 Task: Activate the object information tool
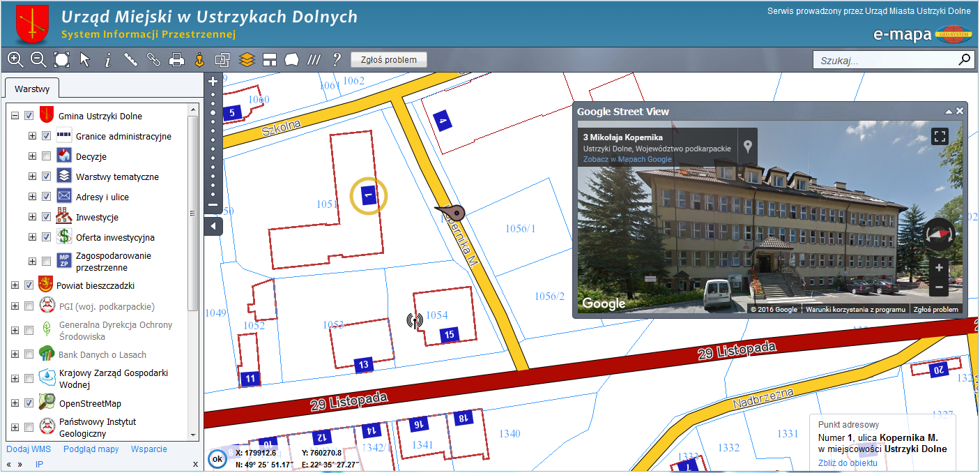107,60
